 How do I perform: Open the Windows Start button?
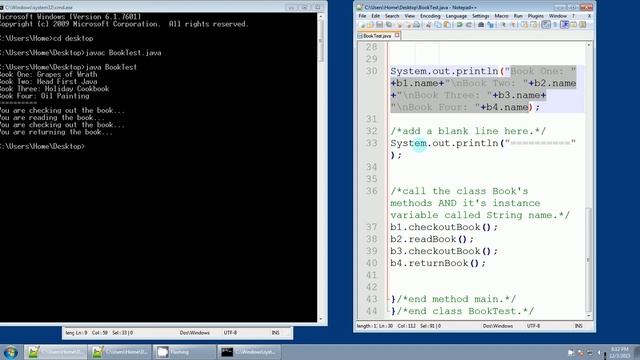(11, 352)
